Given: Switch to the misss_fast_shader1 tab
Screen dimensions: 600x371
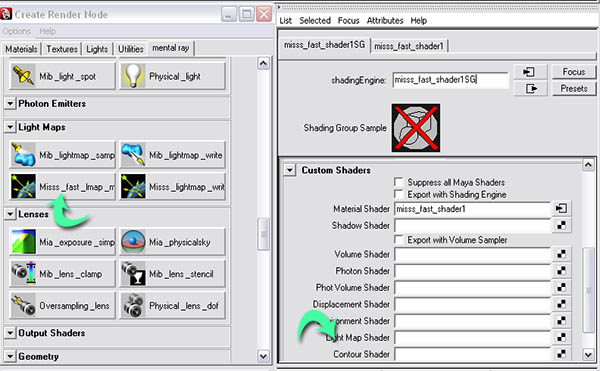Looking at the screenshot, I should point(409,46).
